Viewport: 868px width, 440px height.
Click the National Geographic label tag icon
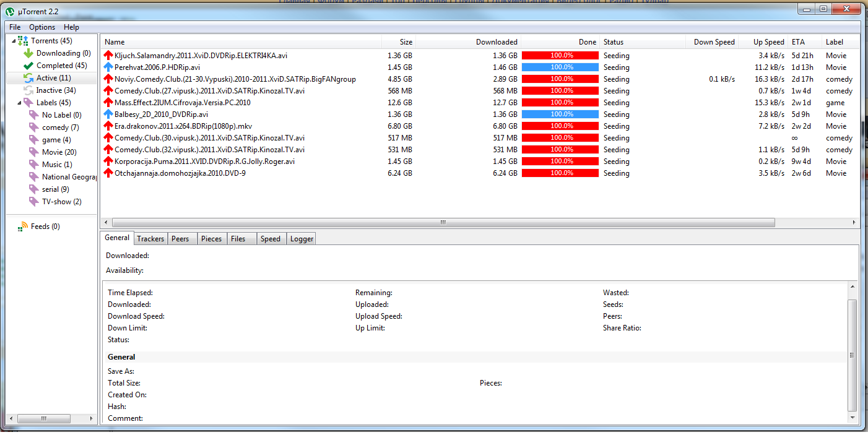34,177
